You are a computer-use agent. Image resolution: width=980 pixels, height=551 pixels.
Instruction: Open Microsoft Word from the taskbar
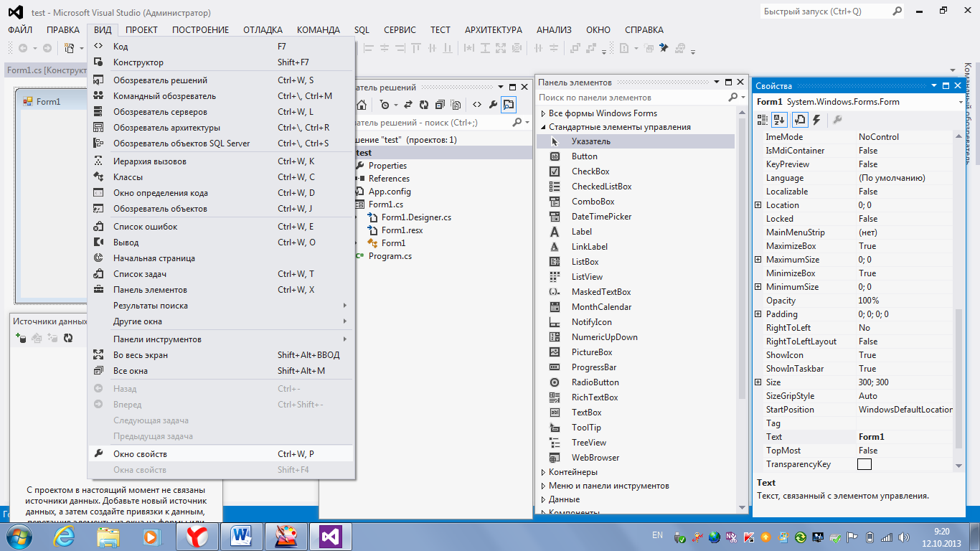[241, 536]
